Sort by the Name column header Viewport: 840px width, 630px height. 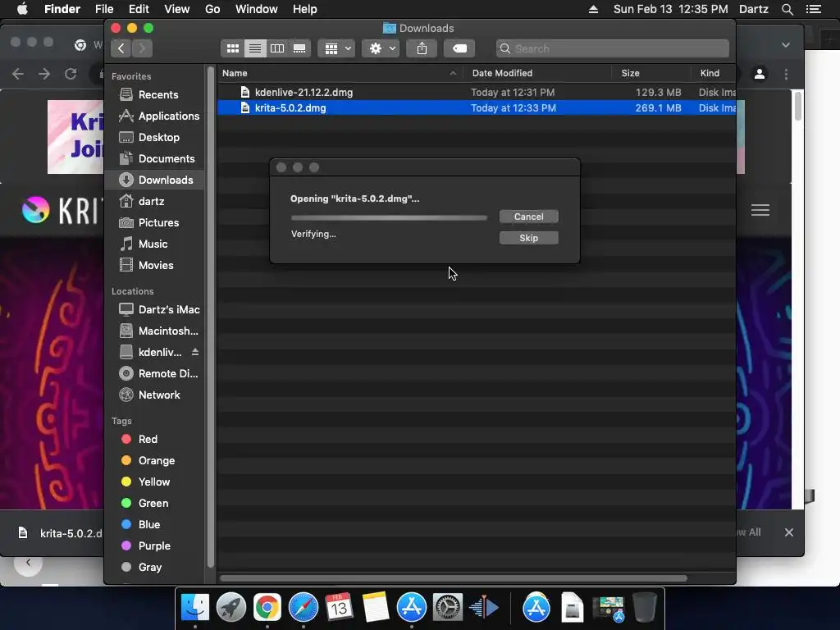[340, 73]
